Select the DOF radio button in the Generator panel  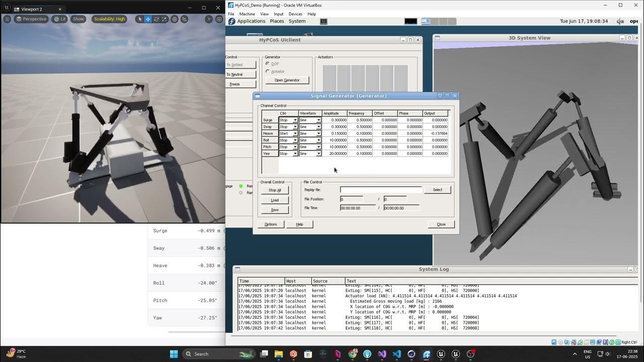pyautogui.click(x=268, y=63)
